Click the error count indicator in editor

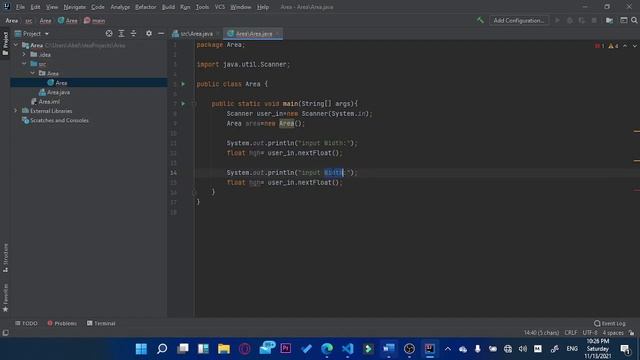point(600,46)
